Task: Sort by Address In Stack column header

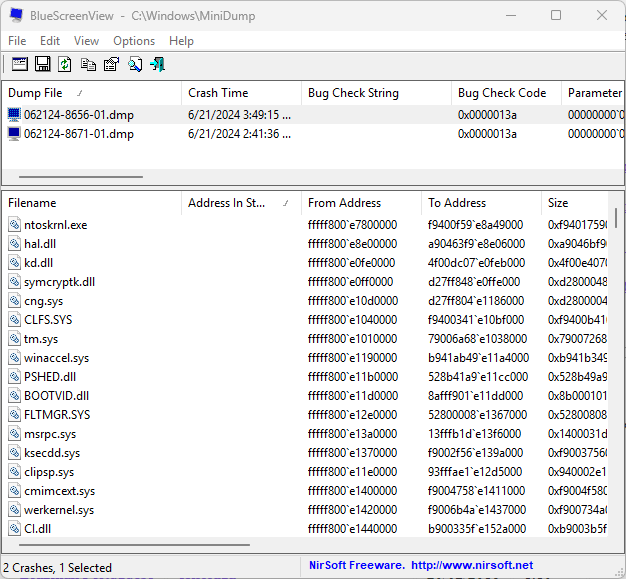Action: 229,203
